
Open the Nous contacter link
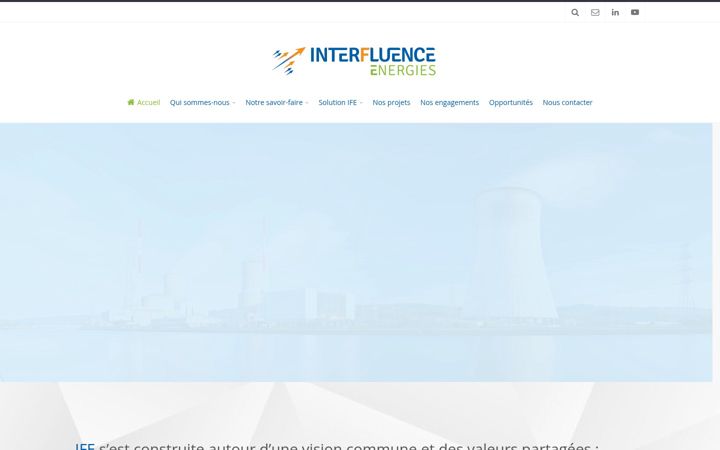point(568,102)
